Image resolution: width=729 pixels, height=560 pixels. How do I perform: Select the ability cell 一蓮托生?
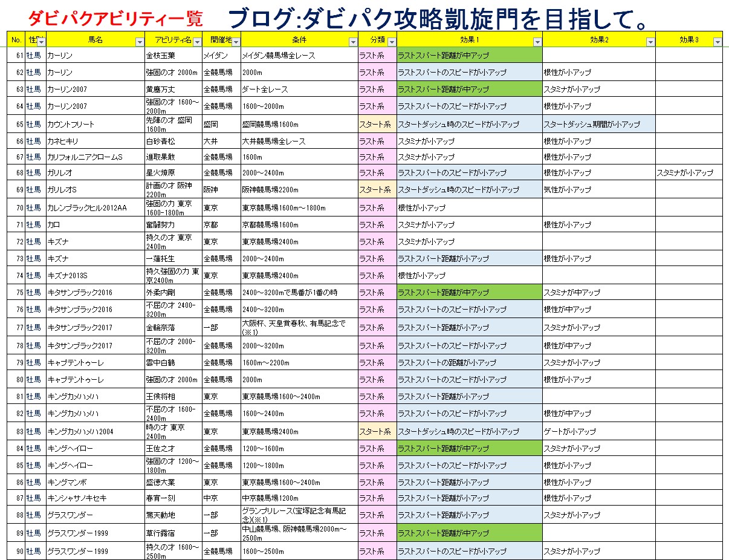pos(173,259)
